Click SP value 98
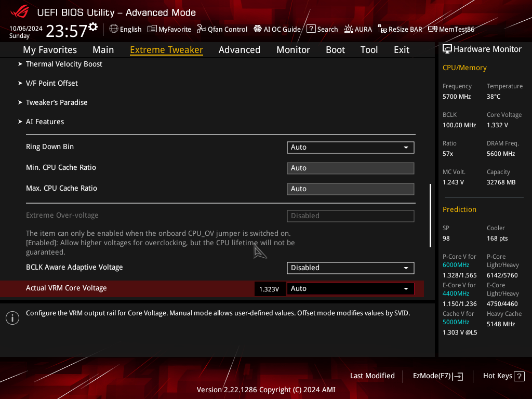Screen dimensions: 532x399 (446, 238)
